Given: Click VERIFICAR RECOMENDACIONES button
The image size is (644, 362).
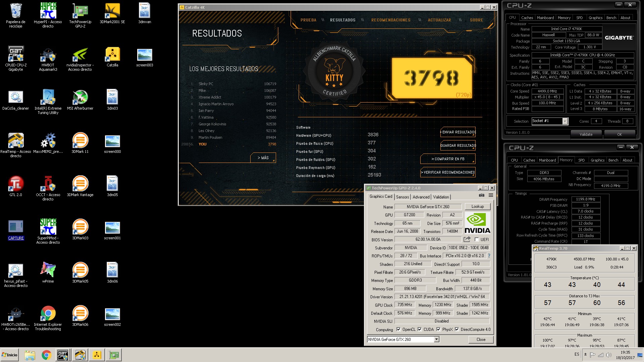Looking at the screenshot, I should (448, 172).
